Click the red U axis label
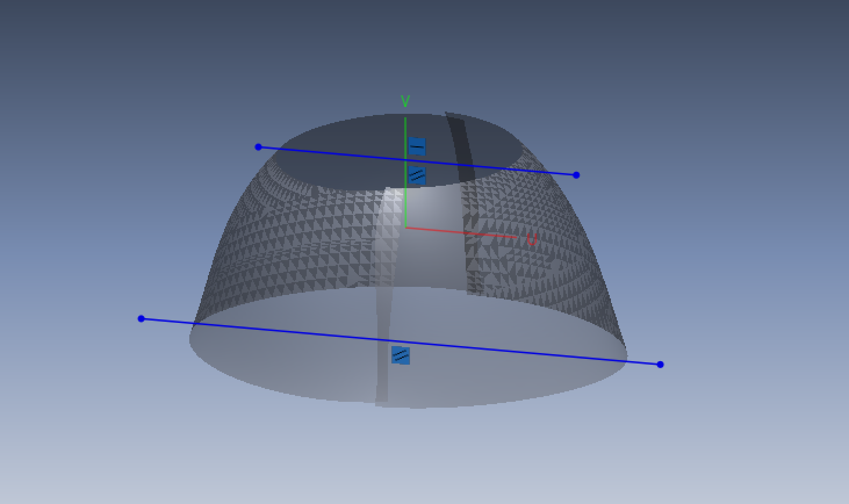 (531, 240)
